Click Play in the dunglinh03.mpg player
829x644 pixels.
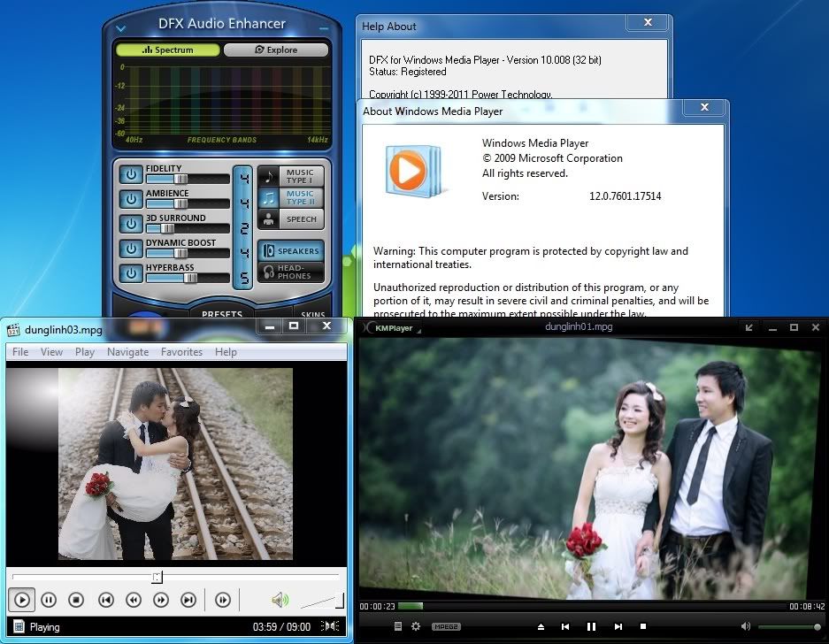pos(22,600)
